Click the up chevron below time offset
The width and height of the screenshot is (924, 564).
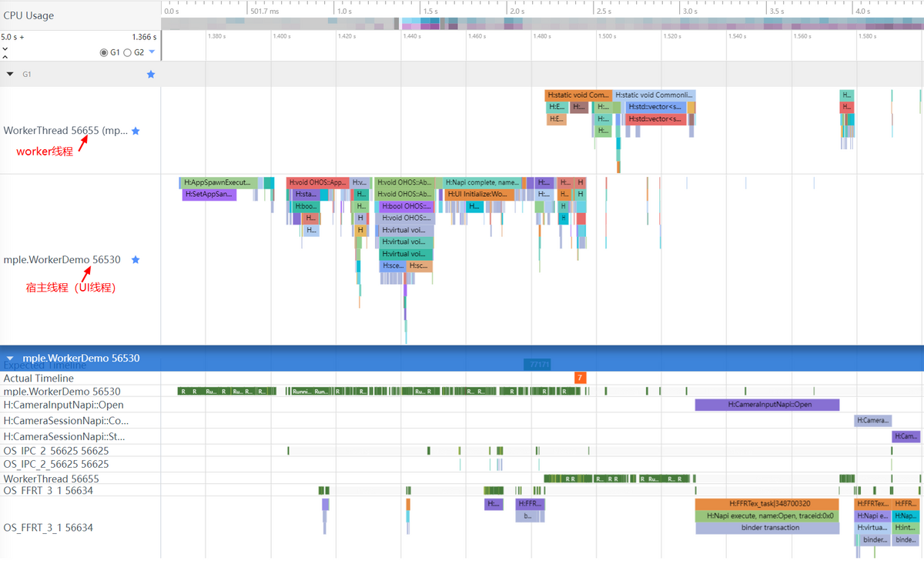pyautogui.click(x=5, y=57)
